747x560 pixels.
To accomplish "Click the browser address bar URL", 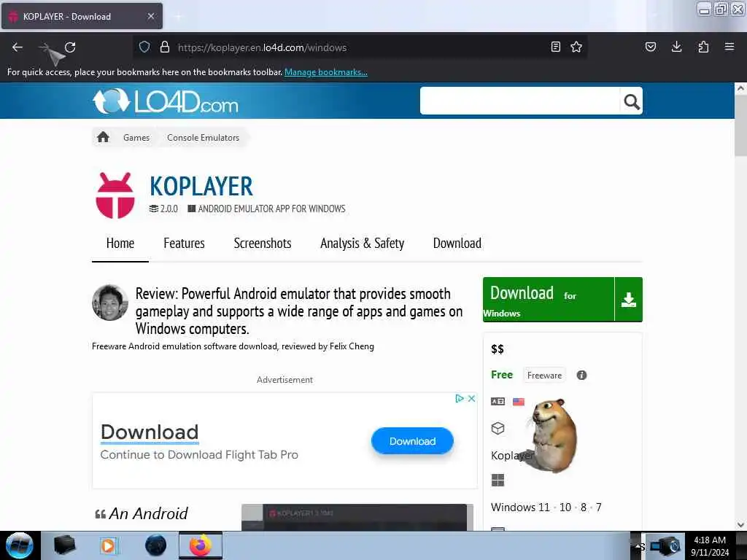I will (262, 47).
